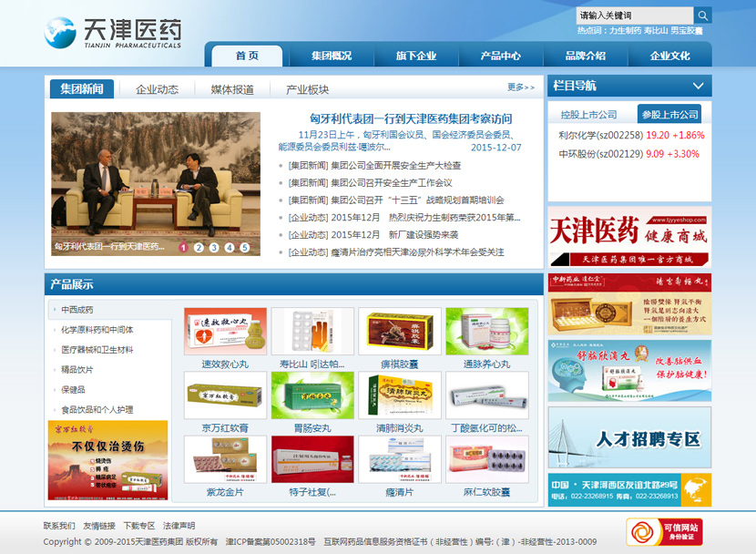Open the 通脉养心丸 product image

click(x=487, y=332)
